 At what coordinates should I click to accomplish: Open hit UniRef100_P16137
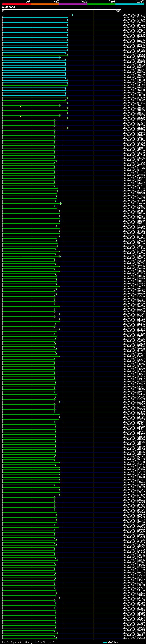[x=134, y=93]
